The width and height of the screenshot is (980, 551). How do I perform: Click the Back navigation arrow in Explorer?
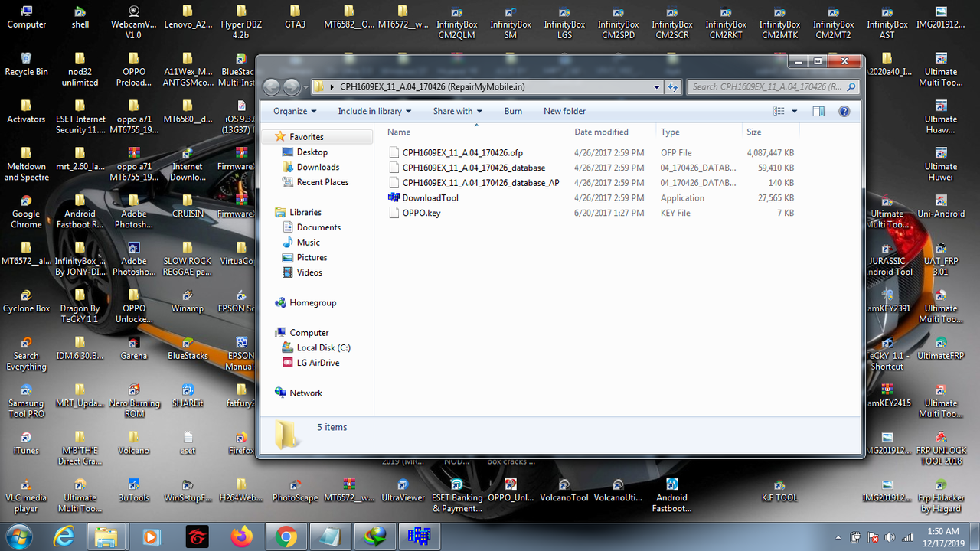pos(272,86)
